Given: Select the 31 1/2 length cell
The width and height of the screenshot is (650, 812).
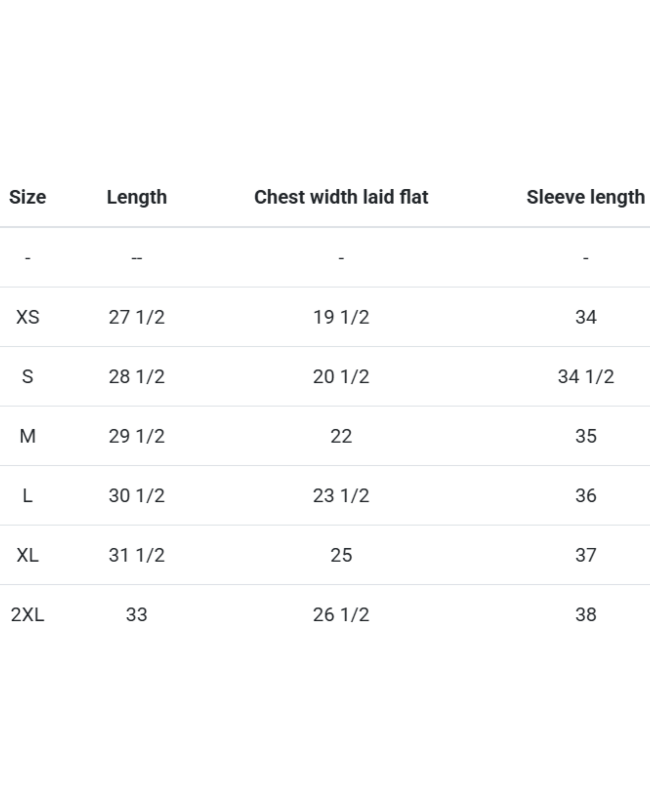Looking at the screenshot, I should click(x=137, y=555).
